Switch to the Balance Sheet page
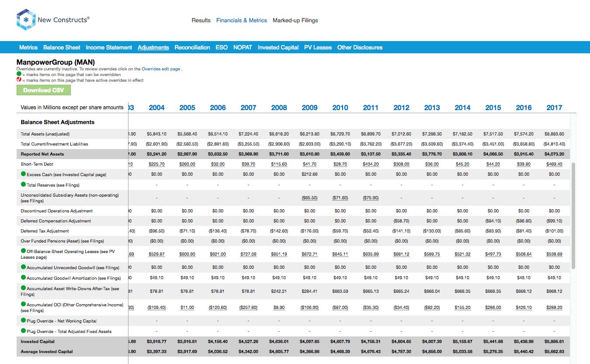Image resolution: width=590 pixels, height=364 pixels. coord(62,48)
